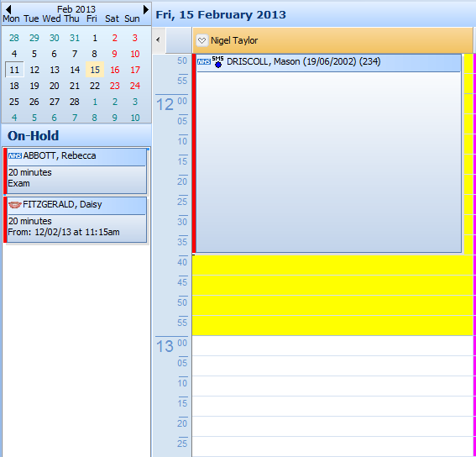476x457 pixels.
Task: Select 28 February in the mini calendar
Action: coord(75,102)
